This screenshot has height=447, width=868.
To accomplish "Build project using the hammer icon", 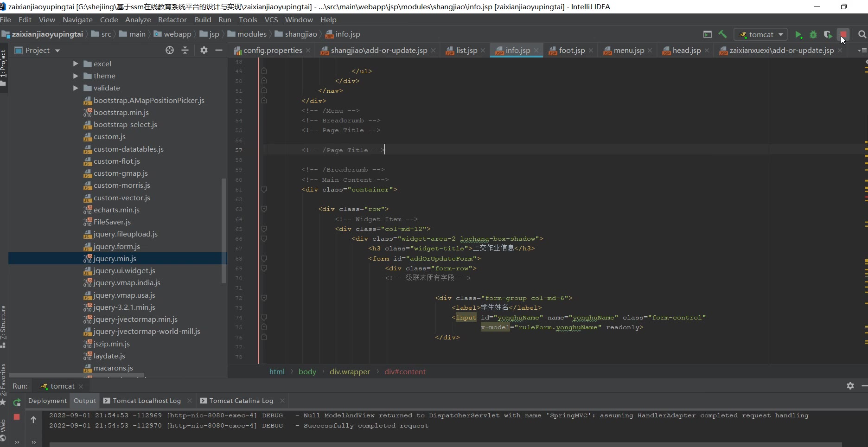I will tap(722, 34).
